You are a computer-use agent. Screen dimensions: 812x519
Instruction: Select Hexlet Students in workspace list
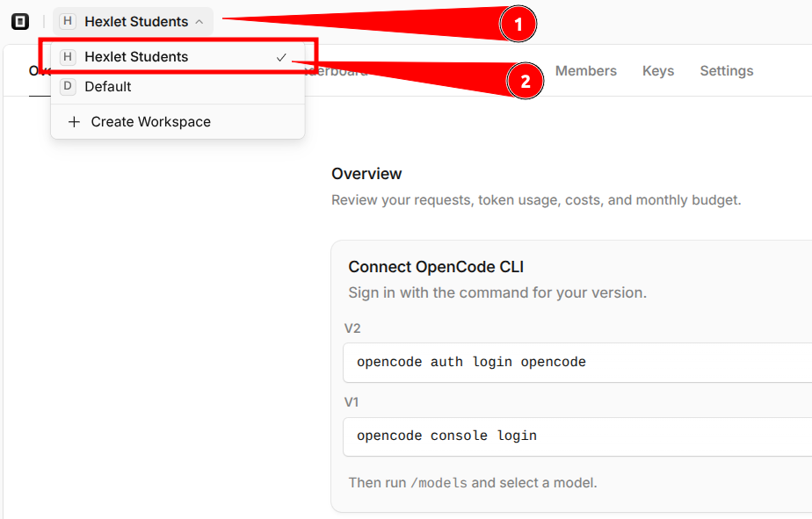[178, 57]
